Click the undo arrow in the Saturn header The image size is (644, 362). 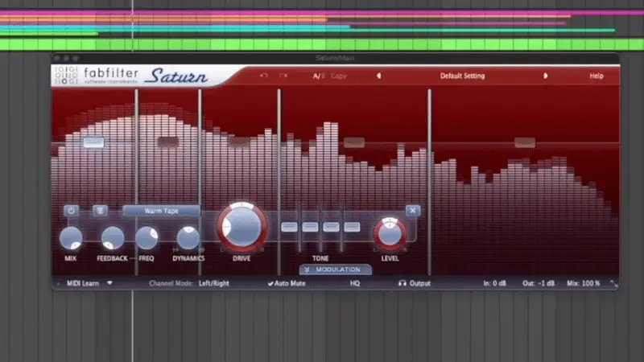click(263, 76)
